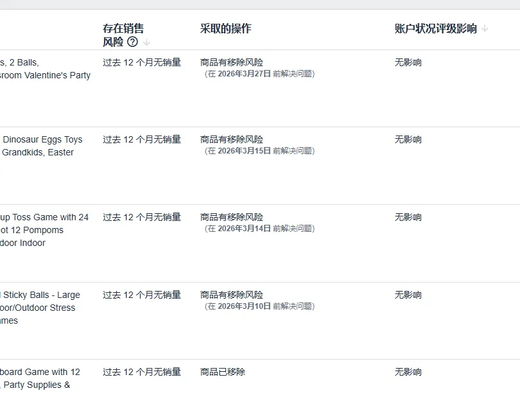Sort by 账户状况评级影响 arrow icon

[x=485, y=28]
